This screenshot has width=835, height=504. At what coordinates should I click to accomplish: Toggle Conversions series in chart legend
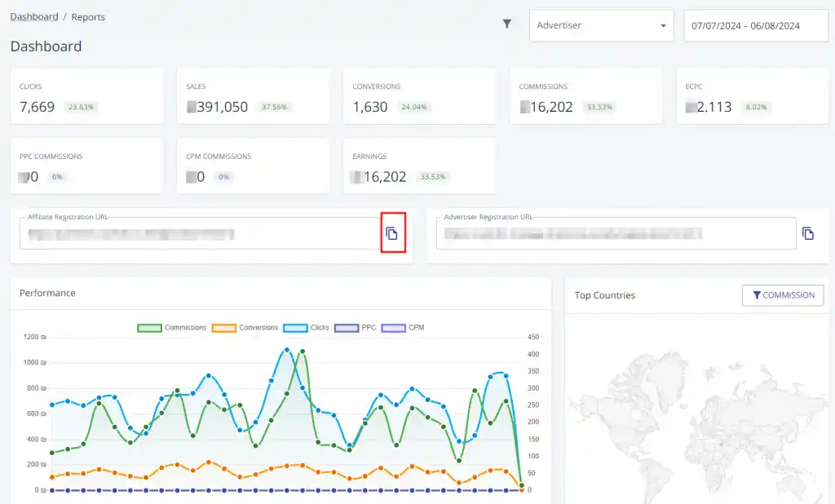click(245, 328)
